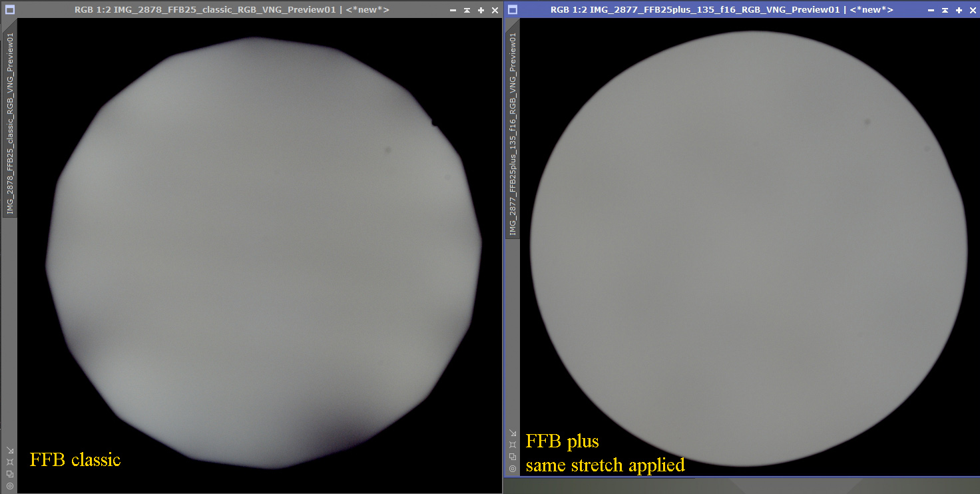This screenshot has width=980, height=494.
Task: Iconize the IMG_2878 classic window with minus button
Action: click(453, 10)
